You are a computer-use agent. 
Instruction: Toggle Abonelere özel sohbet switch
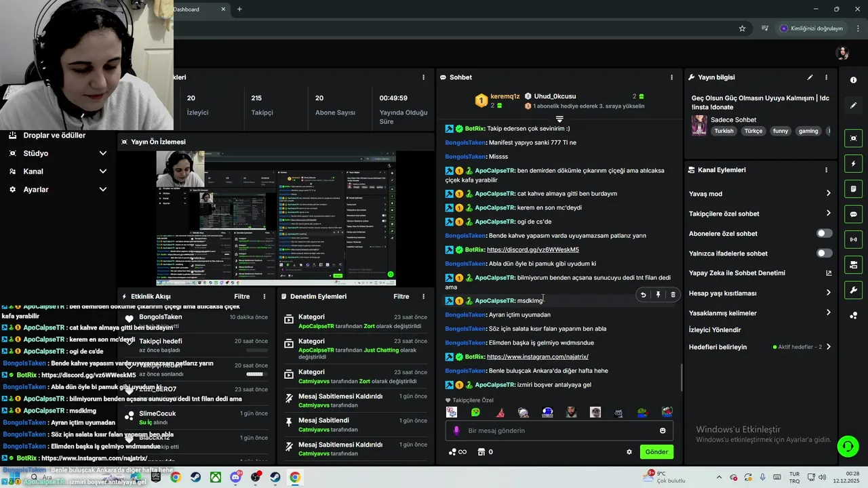(824, 233)
